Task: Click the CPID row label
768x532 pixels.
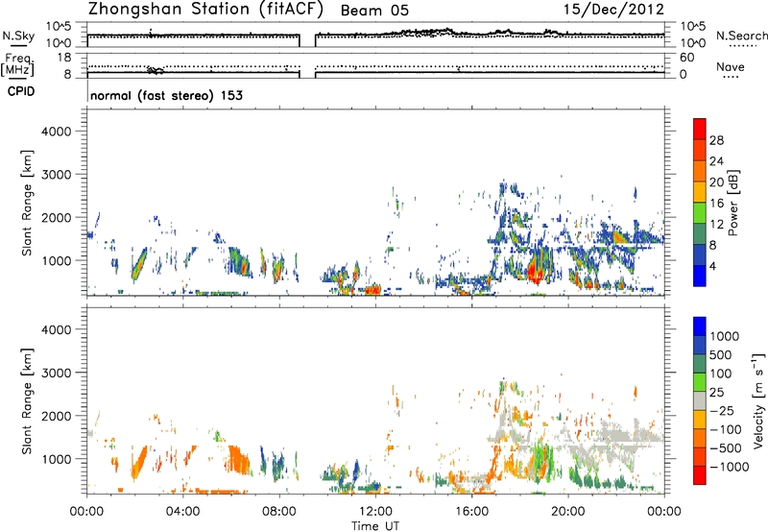Action: point(21,91)
